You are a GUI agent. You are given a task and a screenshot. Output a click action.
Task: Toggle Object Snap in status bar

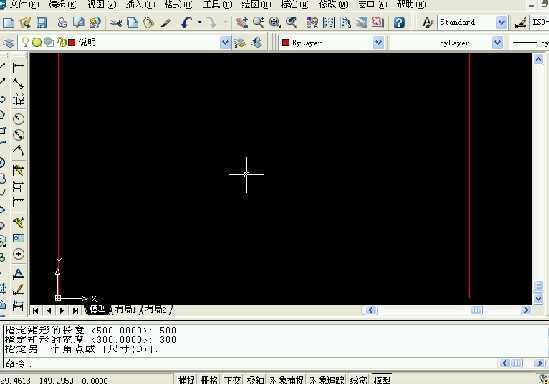286,380
